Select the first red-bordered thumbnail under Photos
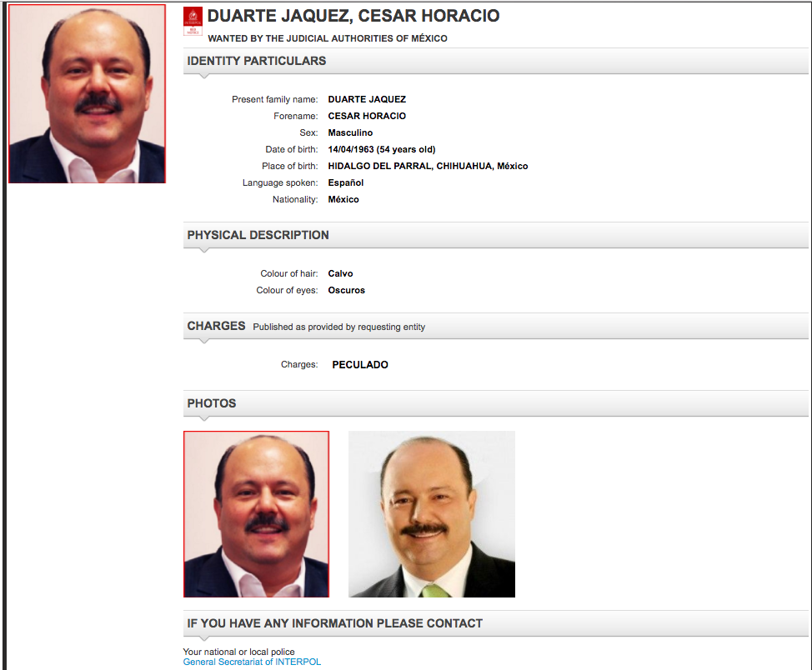The image size is (812, 670). coord(256,514)
